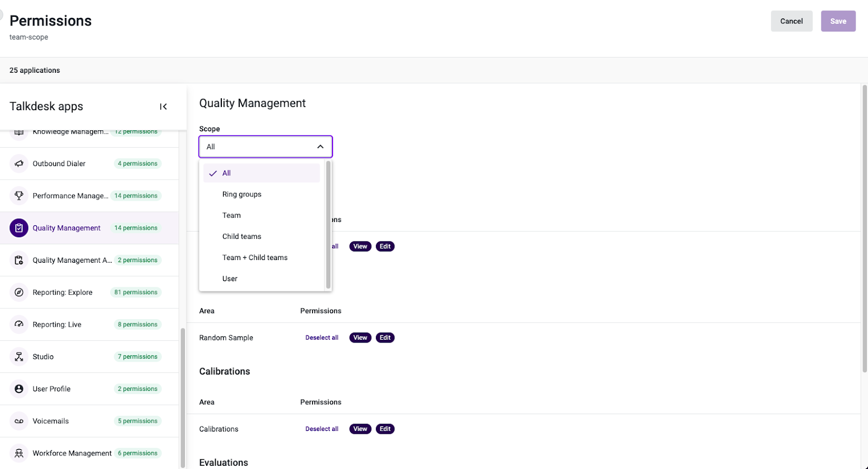
Task: Click the Workforce Management people icon
Action: click(19, 453)
